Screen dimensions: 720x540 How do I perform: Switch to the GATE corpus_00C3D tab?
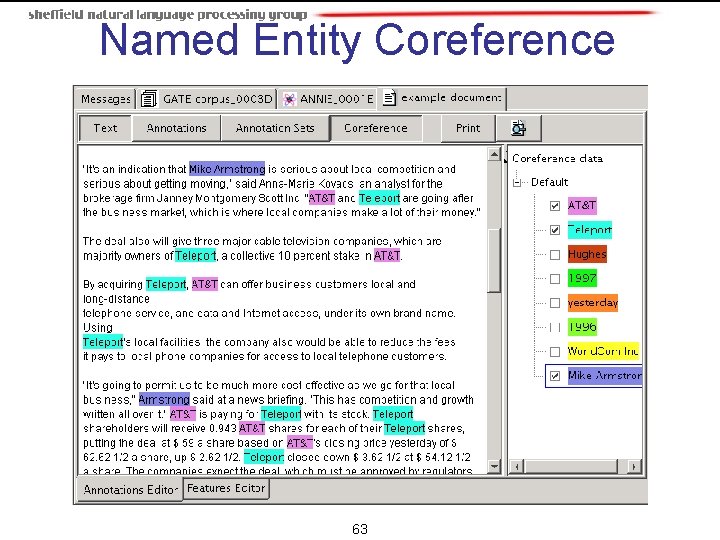pos(207,99)
